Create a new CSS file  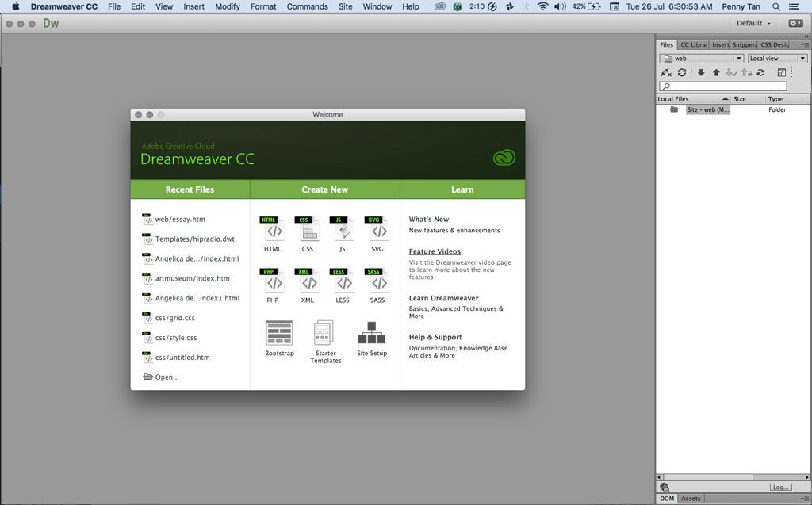[x=308, y=234]
